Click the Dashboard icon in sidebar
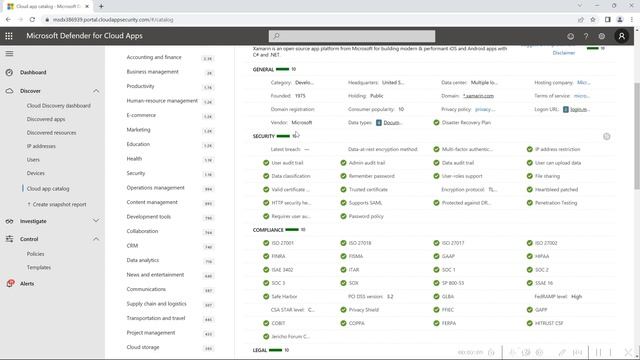 coord(9,72)
